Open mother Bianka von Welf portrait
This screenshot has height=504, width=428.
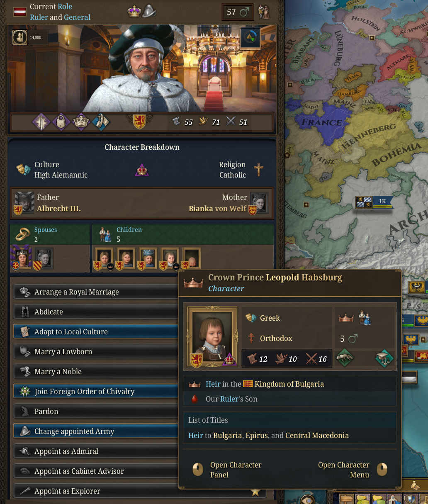click(x=259, y=203)
